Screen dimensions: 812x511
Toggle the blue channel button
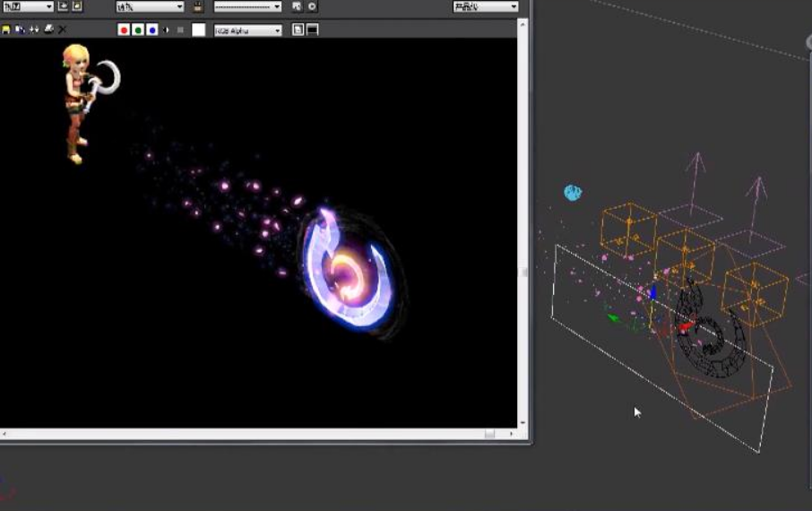click(x=152, y=30)
